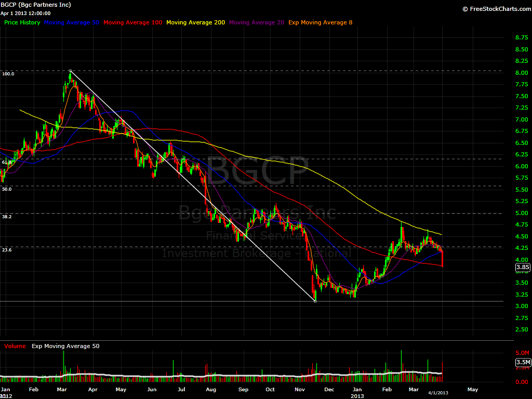The height and width of the screenshot is (399, 532).
Task: Click the Oct date axis label
Action: point(270,390)
